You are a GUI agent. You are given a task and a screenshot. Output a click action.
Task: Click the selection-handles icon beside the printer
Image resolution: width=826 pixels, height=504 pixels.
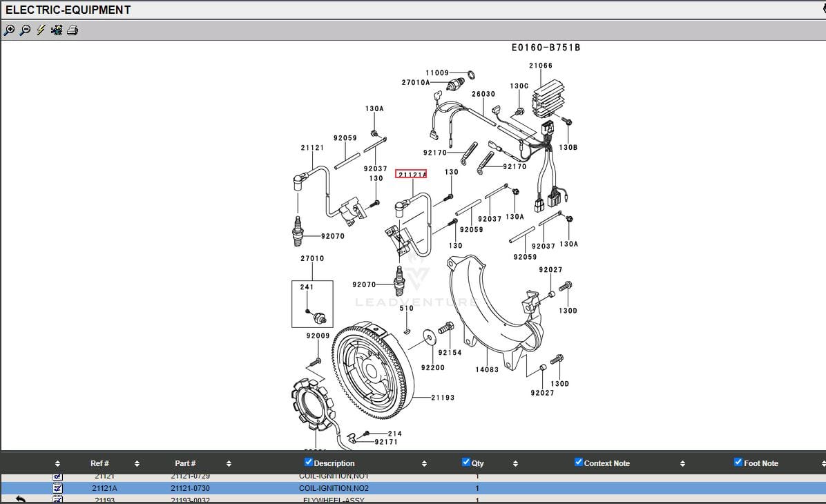[x=57, y=30]
